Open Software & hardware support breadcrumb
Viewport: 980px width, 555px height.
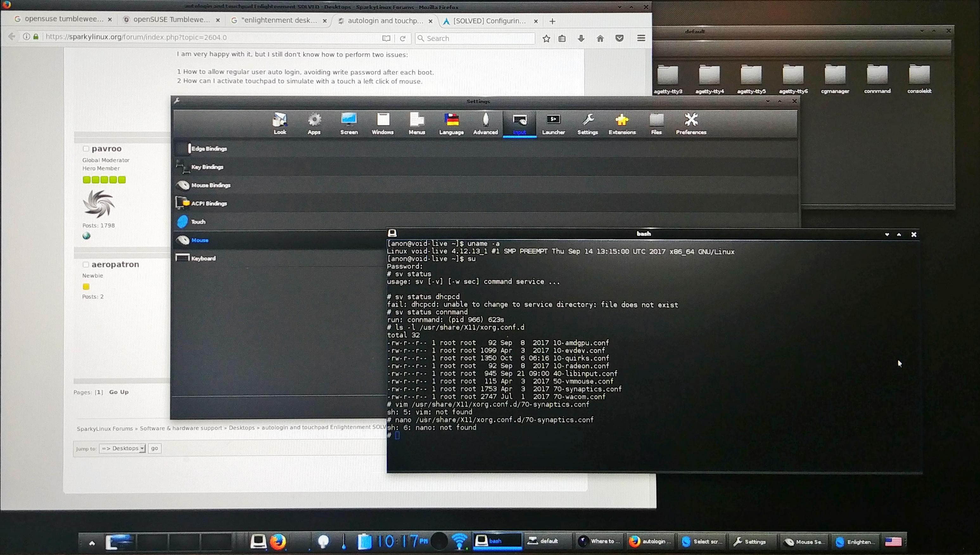coord(181,428)
